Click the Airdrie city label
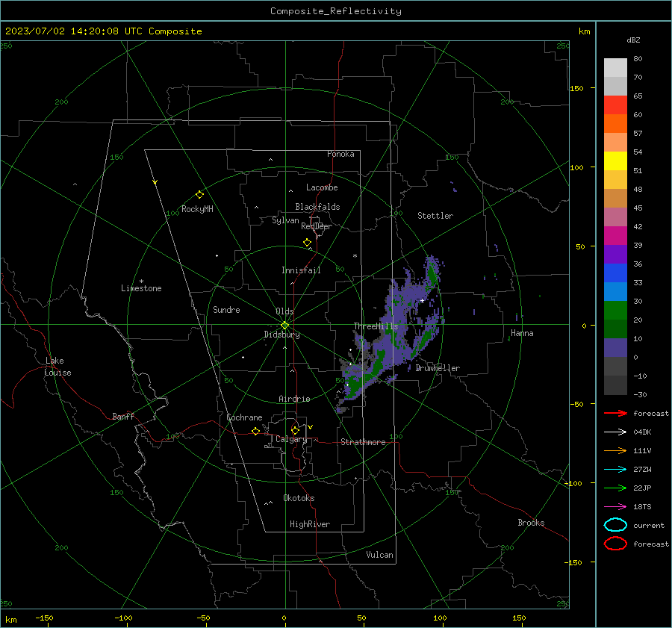 coord(294,399)
